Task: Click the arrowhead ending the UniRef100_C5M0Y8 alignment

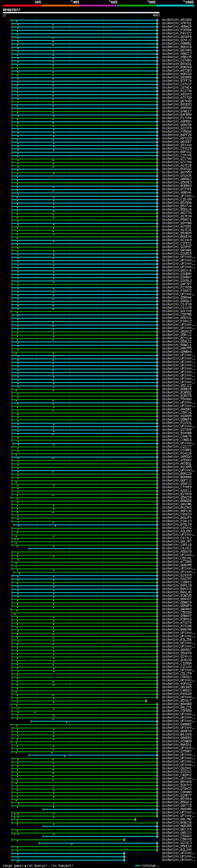Action: pos(125,840)
